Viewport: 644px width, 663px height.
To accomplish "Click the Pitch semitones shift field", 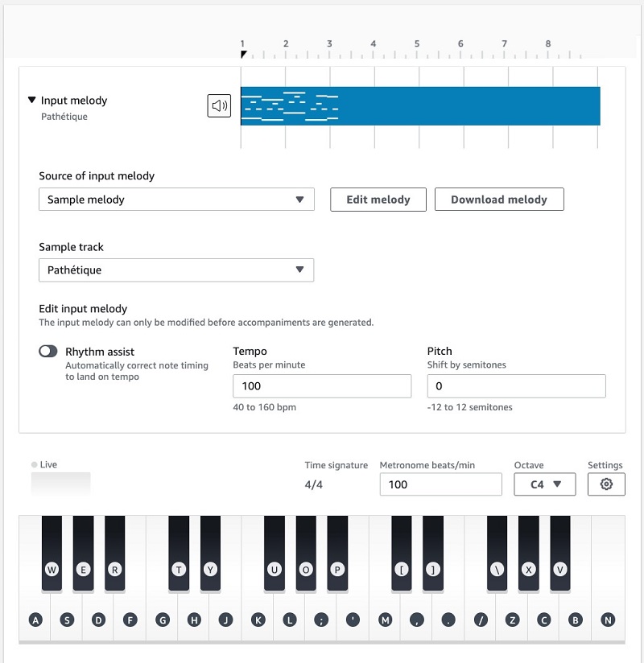I will pos(516,386).
